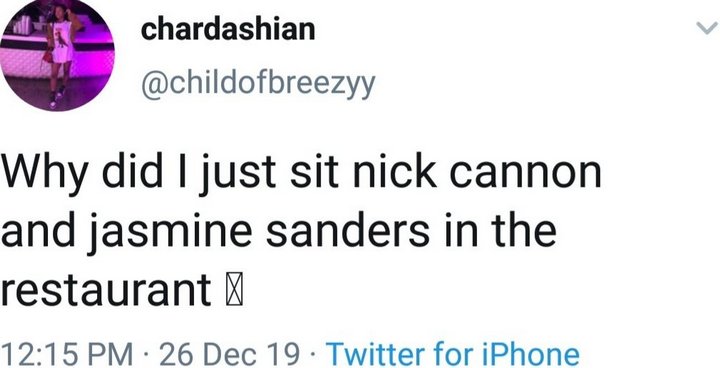The width and height of the screenshot is (720, 368).
Task: Click the word just in tweet text
Action: 225,175
